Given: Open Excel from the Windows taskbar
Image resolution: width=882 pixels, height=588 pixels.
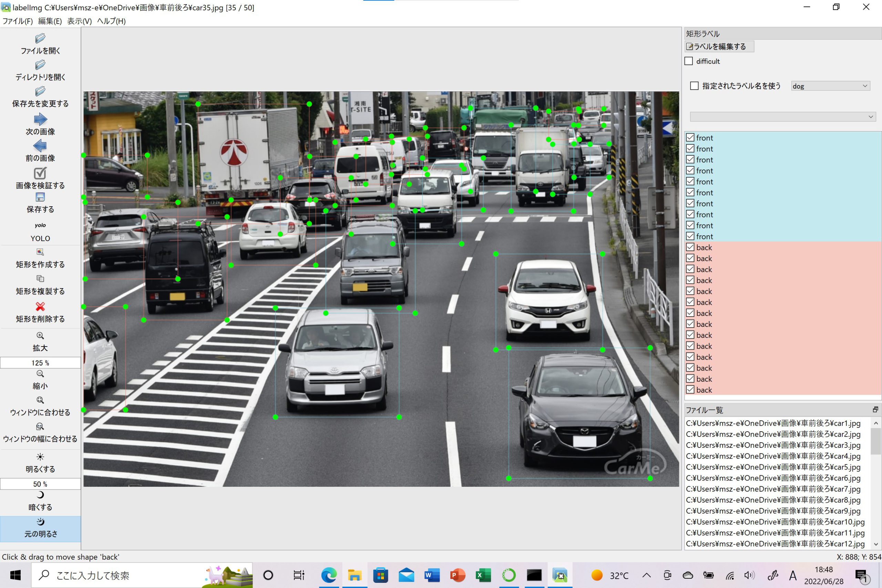Looking at the screenshot, I should click(483, 575).
